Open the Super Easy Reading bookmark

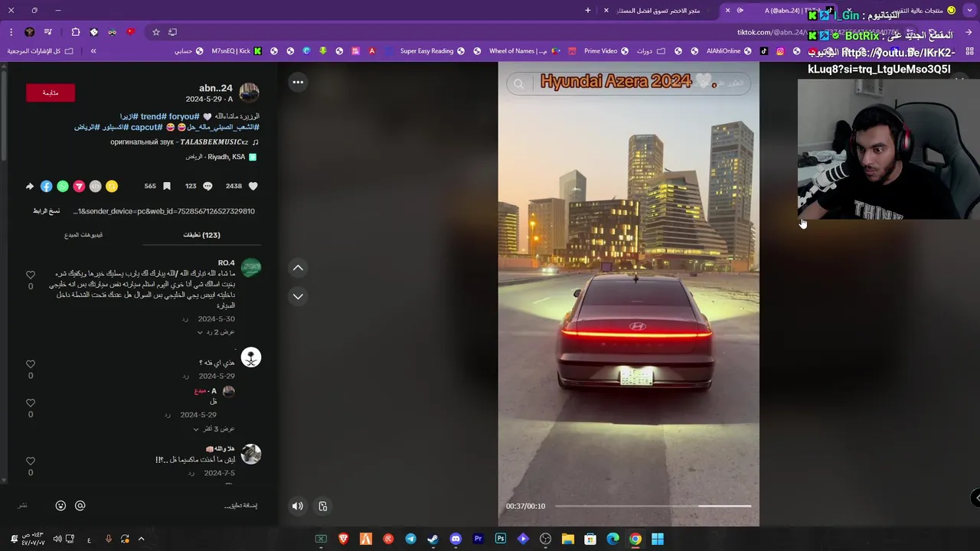(433, 51)
